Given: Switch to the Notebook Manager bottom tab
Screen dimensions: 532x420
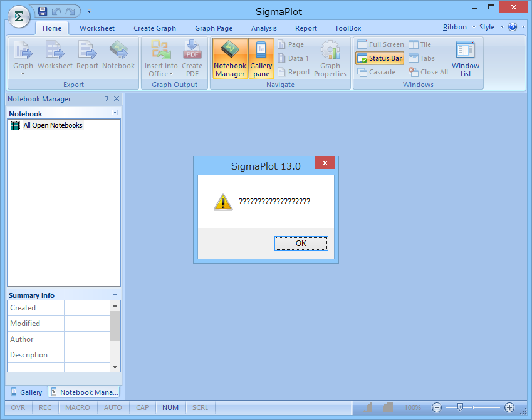Looking at the screenshot, I should click(x=85, y=392).
